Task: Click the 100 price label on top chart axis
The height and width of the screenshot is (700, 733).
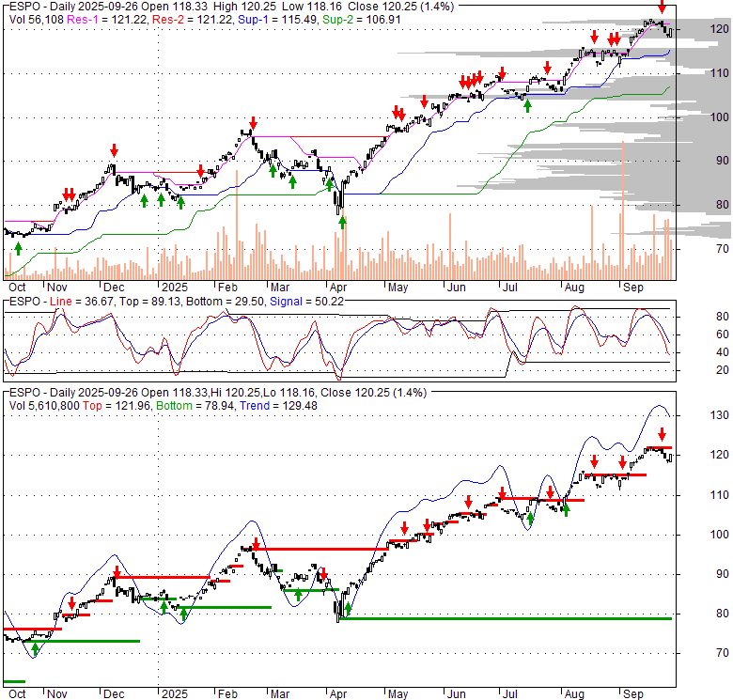Action: point(719,117)
